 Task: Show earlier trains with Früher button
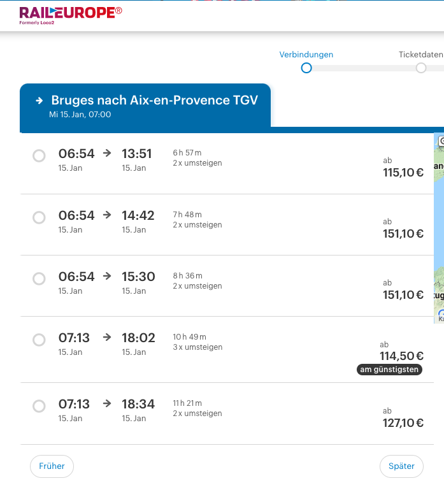click(x=52, y=466)
